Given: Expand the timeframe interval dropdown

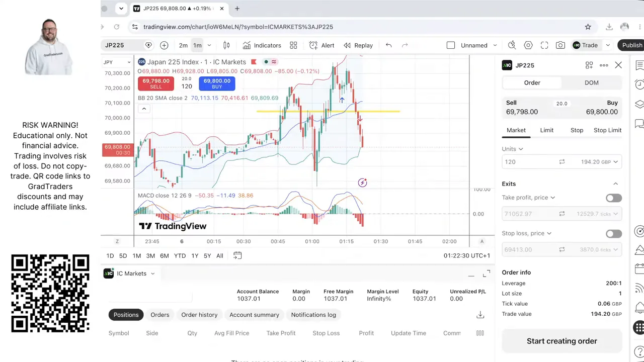Looking at the screenshot, I should [x=209, y=45].
